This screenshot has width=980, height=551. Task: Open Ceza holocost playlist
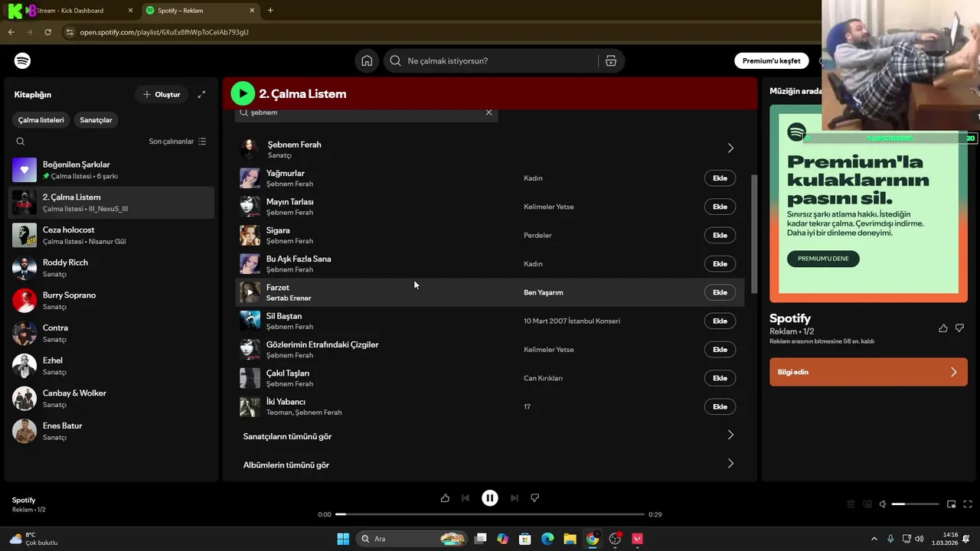[x=112, y=235]
